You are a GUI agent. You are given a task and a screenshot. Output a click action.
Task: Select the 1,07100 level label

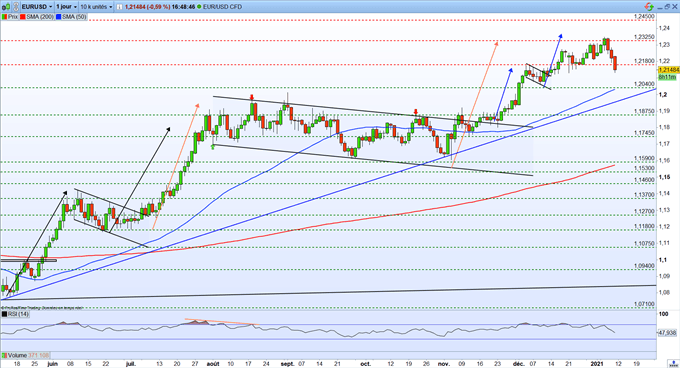644,304
